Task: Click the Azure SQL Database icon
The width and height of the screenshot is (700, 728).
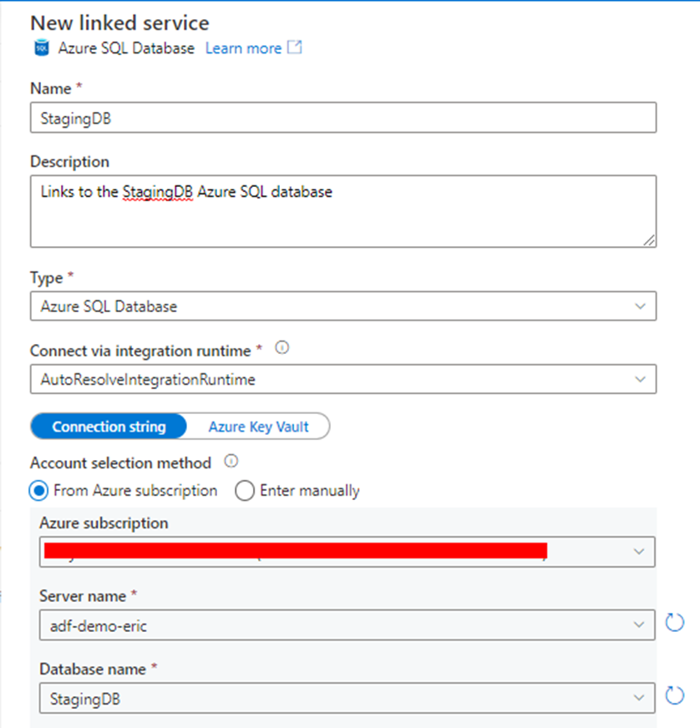Action: click(x=42, y=48)
